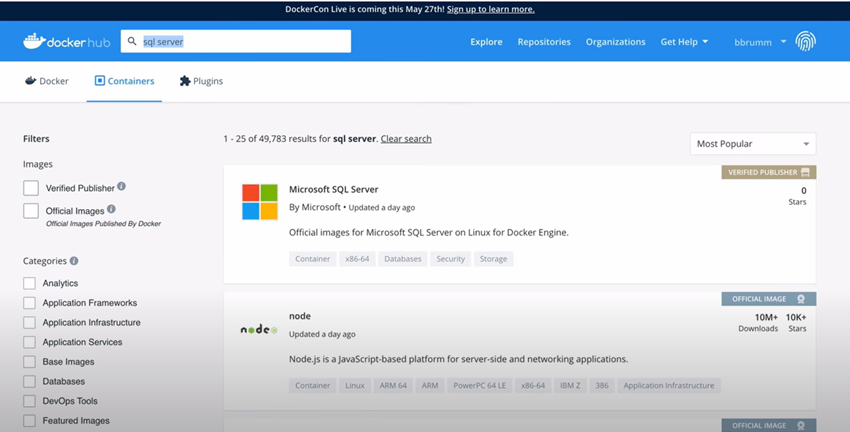
Task: Switch to the Docker tab
Action: 47,81
